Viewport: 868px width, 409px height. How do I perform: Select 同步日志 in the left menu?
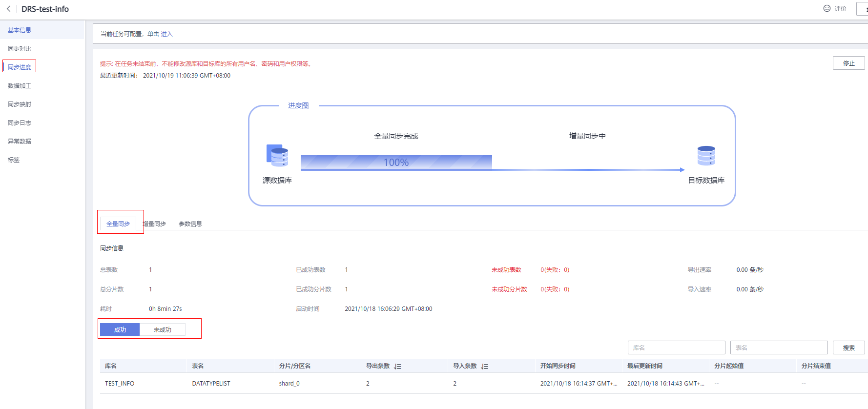[20, 123]
